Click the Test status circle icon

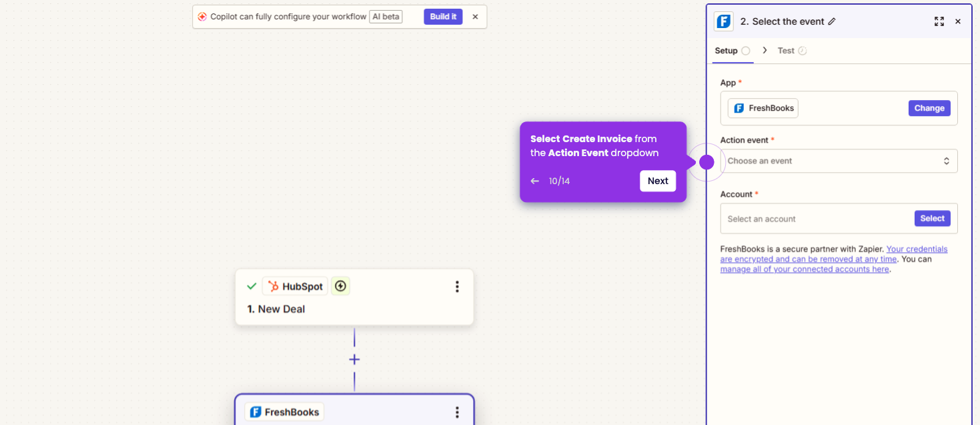tap(803, 51)
